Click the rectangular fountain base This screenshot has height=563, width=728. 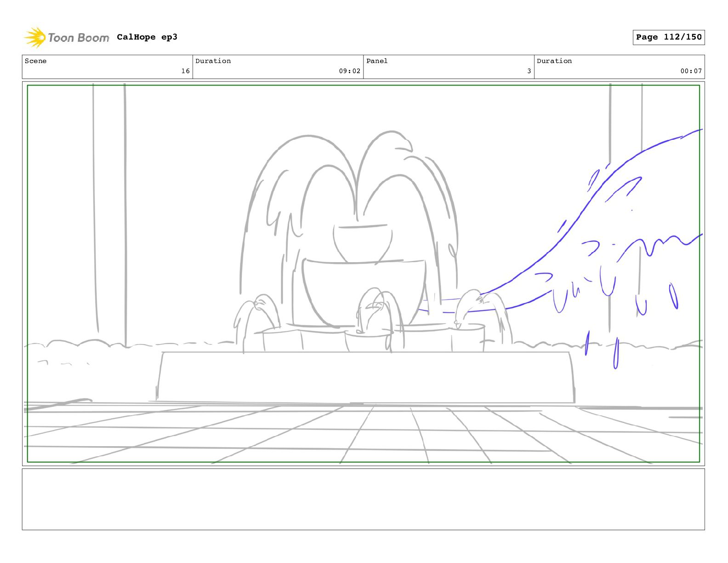(x=365, y=377)
